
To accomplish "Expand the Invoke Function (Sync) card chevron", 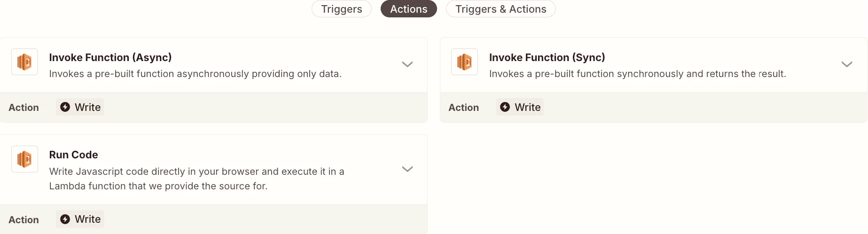I will click(846, 64).
